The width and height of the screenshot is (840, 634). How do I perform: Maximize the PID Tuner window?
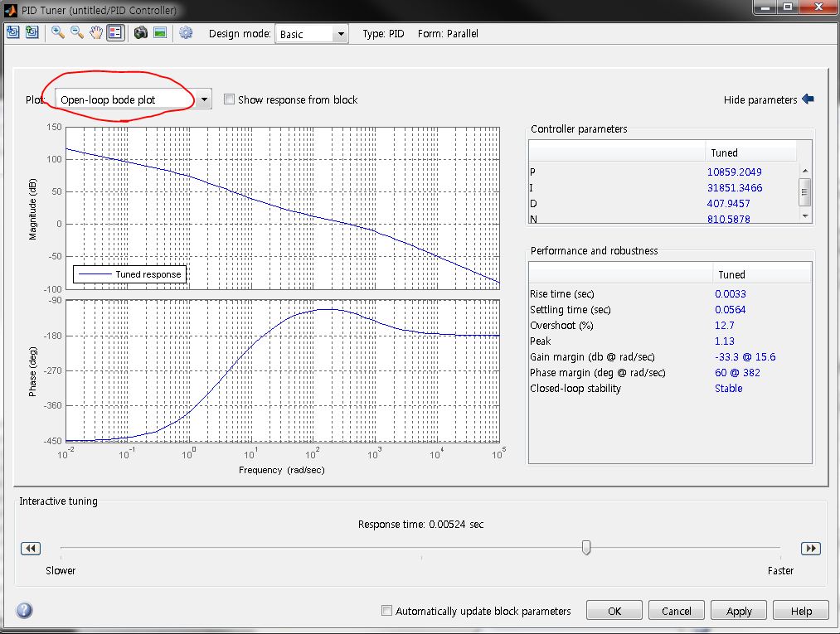[x=788, y=7]
